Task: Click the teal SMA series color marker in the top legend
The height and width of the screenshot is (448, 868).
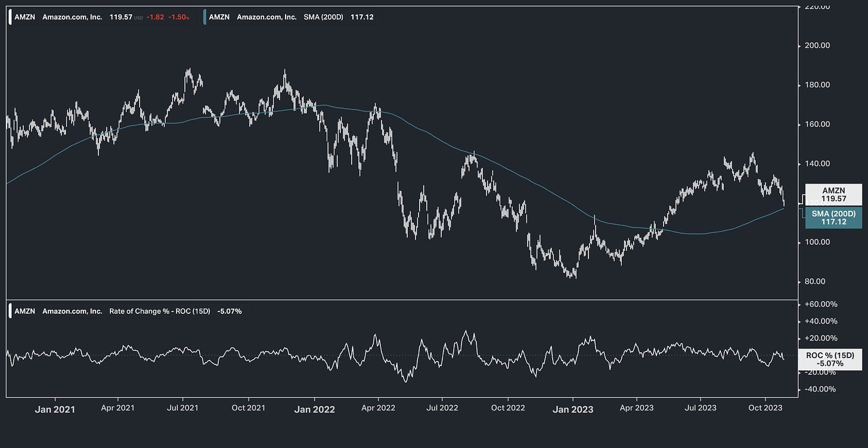Action: (x=204, y=17)
